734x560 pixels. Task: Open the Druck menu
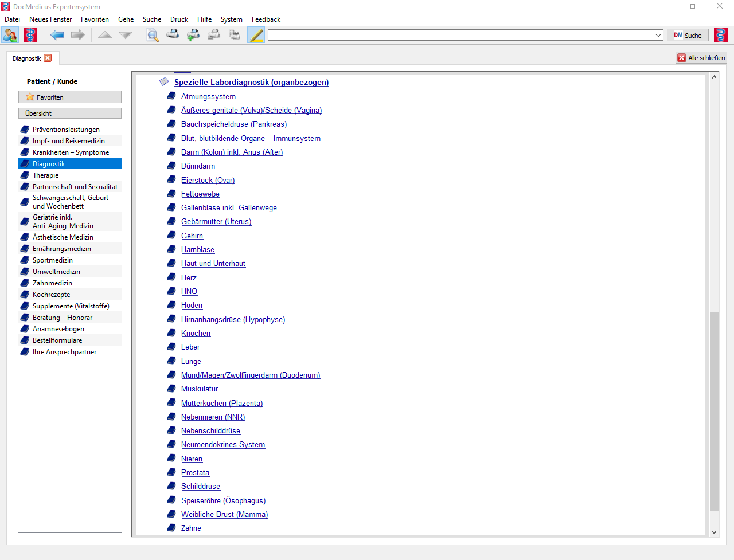pyautogui.click(x=179, y=19)
